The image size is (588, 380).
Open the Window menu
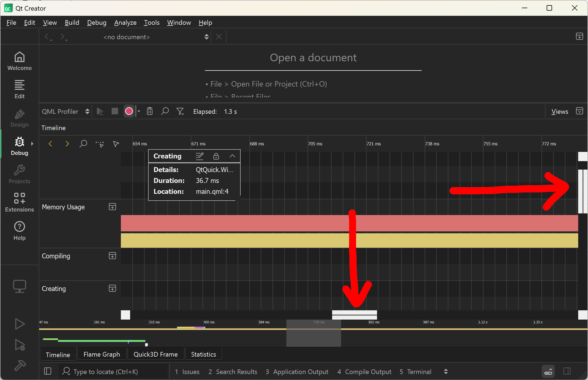pos(179,23)
